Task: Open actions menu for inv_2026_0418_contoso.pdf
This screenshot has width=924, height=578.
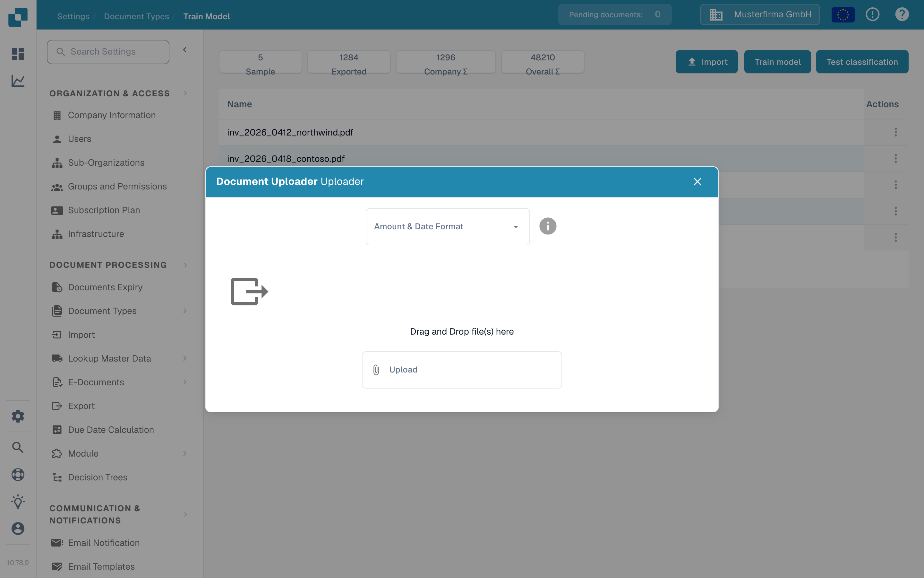Action: [895, 159]
